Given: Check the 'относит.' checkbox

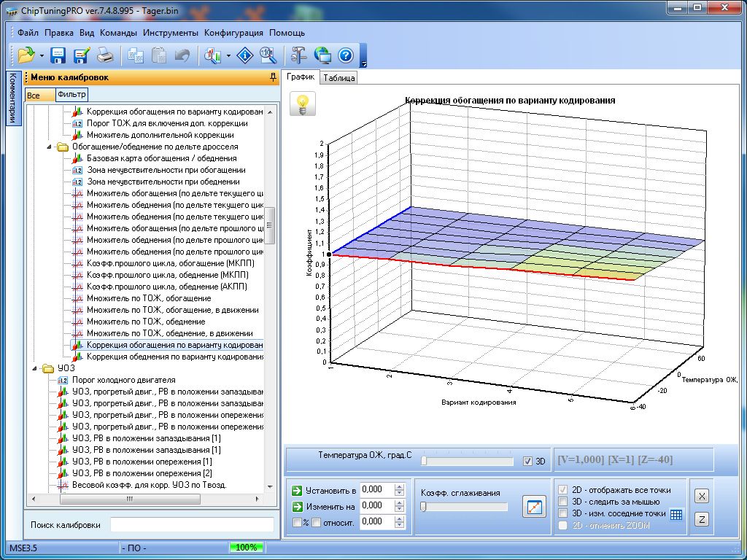Looking at the screenshot, I should pyautogui.click(x=317, y=522).
